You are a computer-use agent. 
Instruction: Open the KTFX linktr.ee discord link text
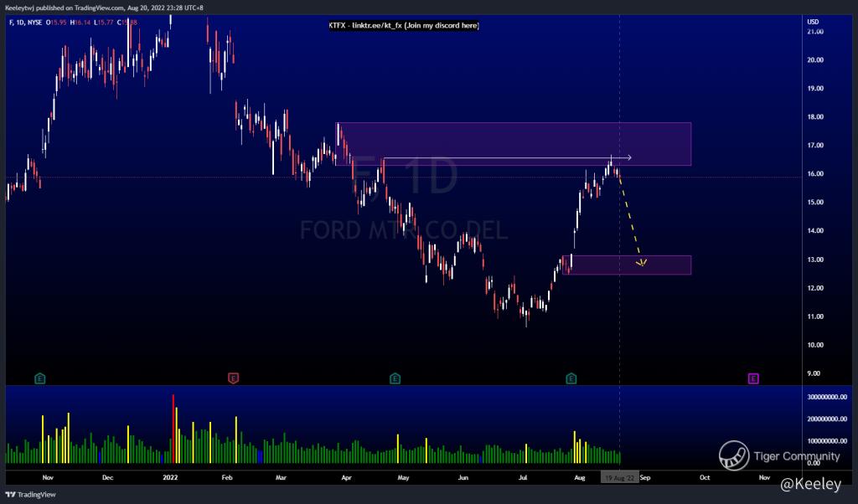pos(404,25)
